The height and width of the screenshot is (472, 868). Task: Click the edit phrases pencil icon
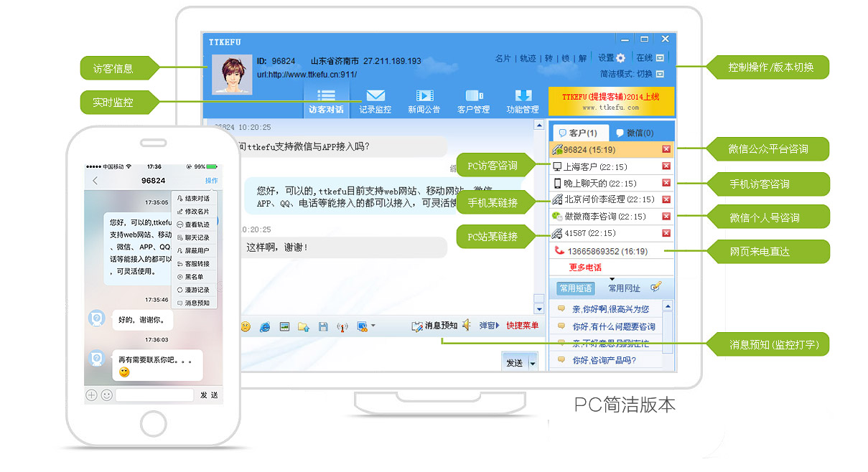[655, 287]
